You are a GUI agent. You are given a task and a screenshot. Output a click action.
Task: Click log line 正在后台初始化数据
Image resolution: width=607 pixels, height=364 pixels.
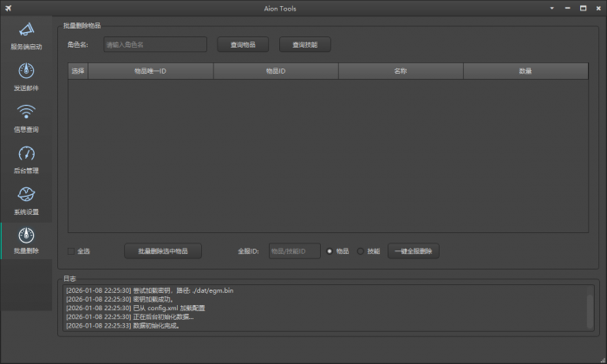coord(130,317)
